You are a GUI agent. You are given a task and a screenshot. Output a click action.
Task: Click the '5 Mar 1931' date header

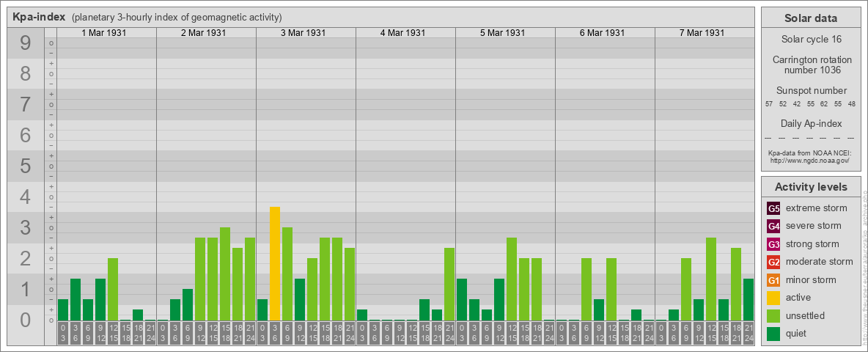point(503,33)
